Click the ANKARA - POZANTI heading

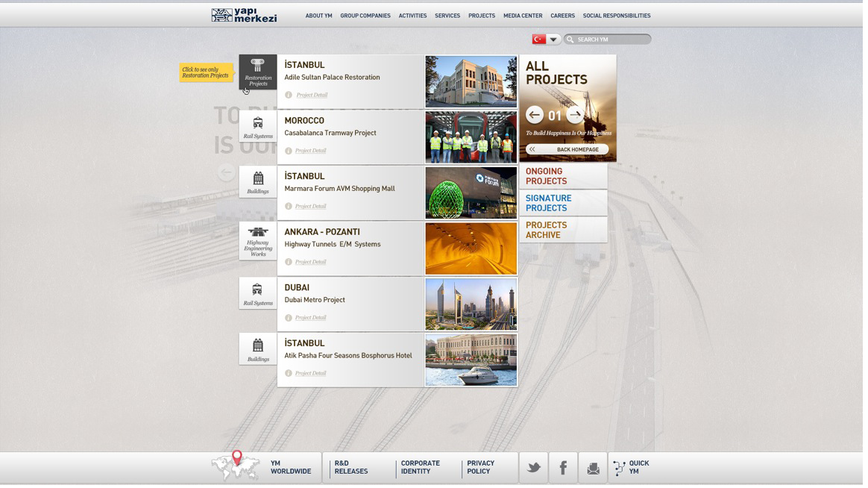click(324, 234)
